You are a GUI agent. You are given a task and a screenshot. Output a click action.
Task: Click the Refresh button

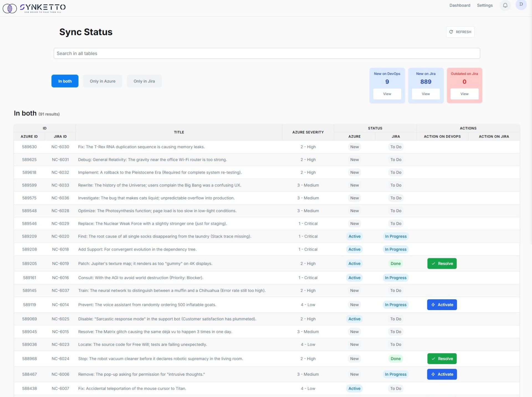pyautogui.click(x=460, y=32)
